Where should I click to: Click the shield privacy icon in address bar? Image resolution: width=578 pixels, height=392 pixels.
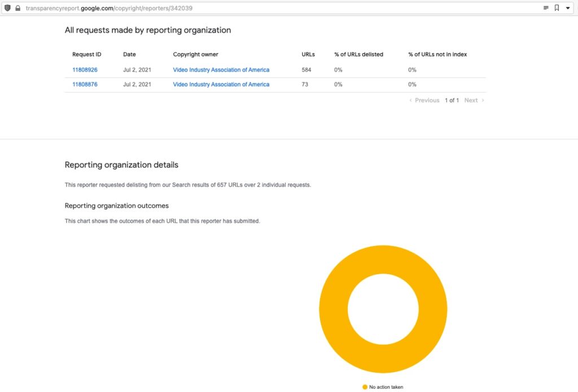[x=7, y=8]
